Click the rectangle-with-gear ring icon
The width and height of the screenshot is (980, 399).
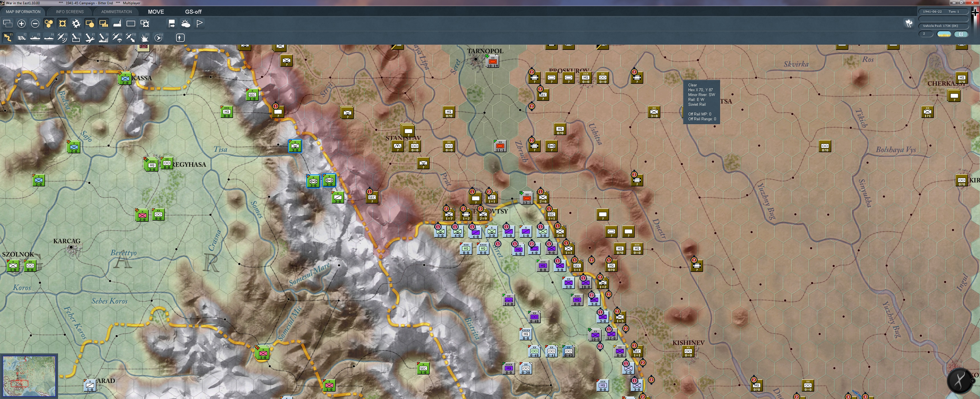144,24
